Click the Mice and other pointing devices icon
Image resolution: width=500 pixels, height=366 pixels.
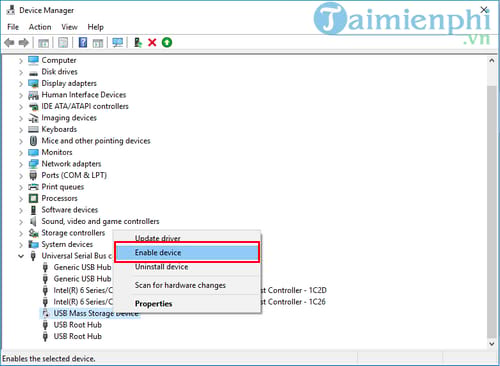(33, 141)
